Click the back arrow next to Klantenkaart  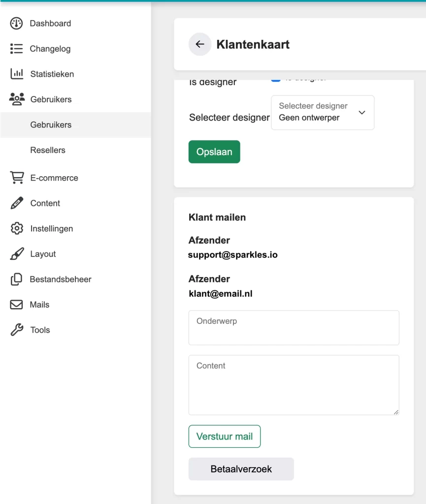[199, 44]
